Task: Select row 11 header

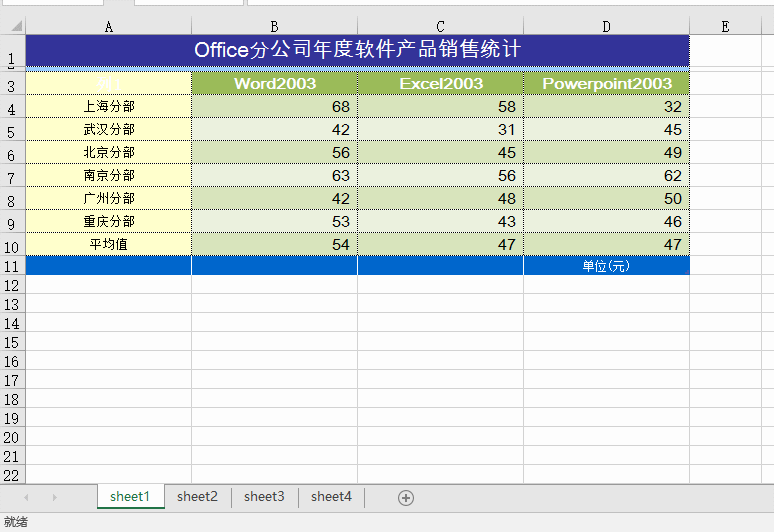Action: [x=12, y=266]
